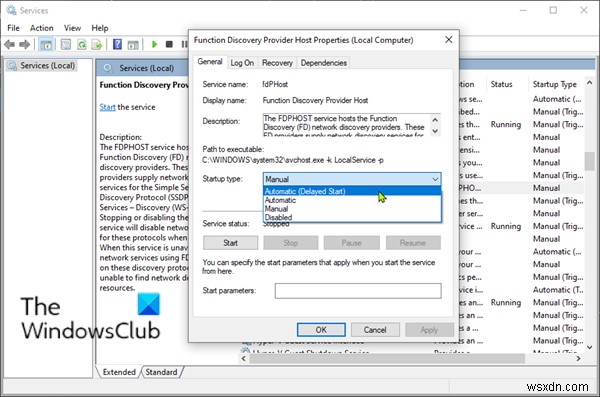Collapse the Startup type combo box arrow
This screenshot has height=397, width=600.
435,179
